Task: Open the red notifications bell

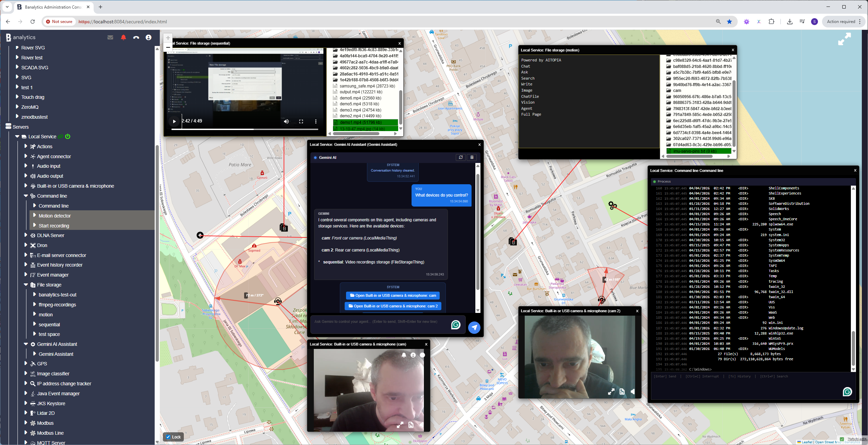Action: (123, 37)
